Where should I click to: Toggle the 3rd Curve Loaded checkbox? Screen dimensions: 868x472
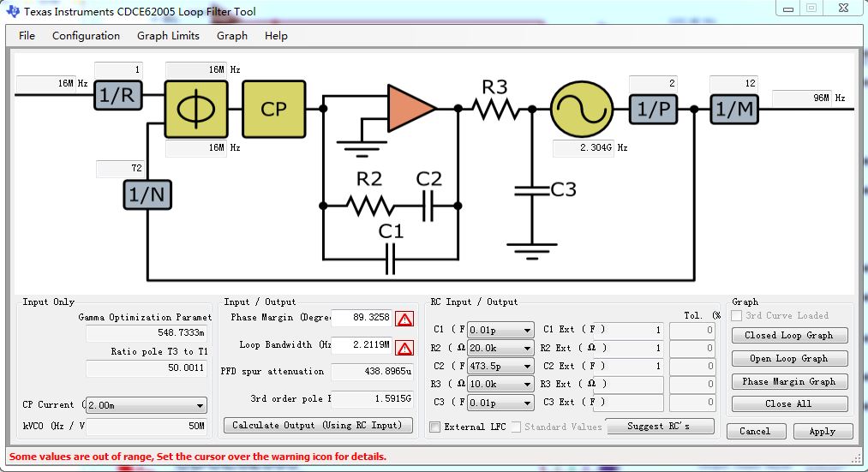tap(737, 315)
